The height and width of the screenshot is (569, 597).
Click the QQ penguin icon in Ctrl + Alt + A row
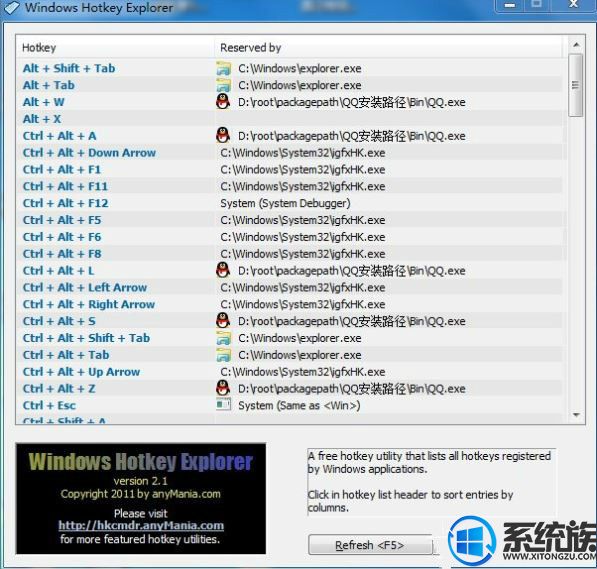tap(223, 136)
